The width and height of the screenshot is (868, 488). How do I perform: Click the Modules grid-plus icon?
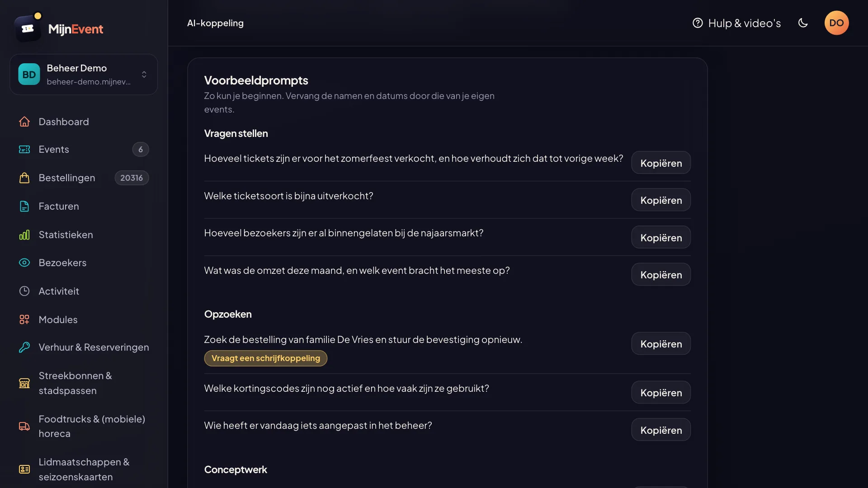click(x=24, y=319)
